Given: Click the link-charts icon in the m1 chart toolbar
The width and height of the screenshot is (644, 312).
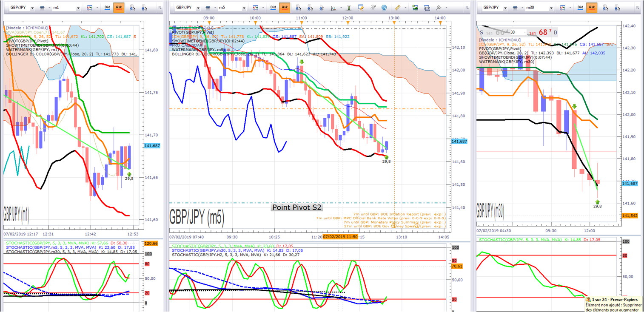Looking at the screenshot, I should click(x=43, y=8).
